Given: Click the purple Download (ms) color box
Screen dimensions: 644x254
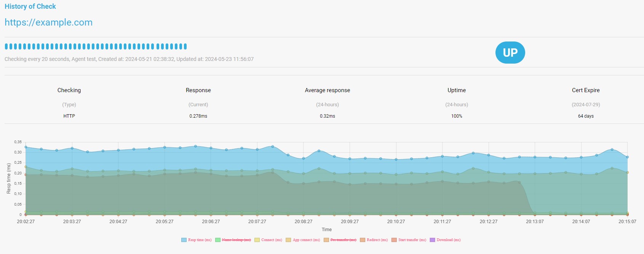Looking at the screenshot, I should (x=432, y=240).
